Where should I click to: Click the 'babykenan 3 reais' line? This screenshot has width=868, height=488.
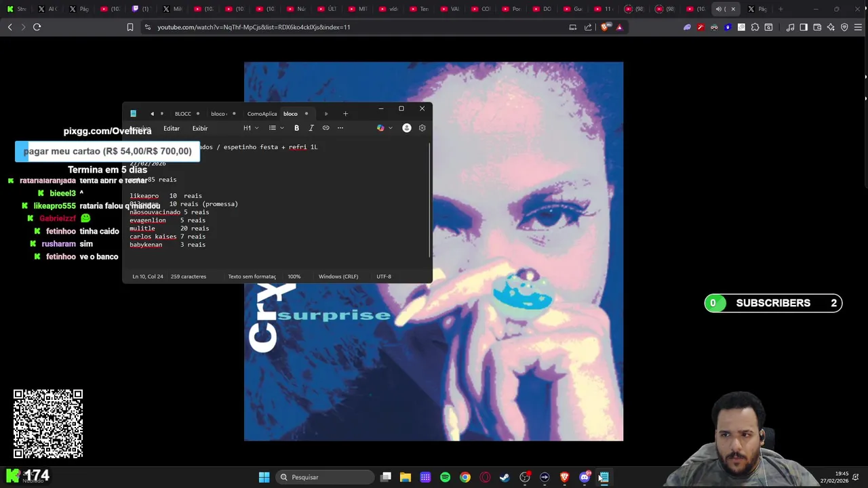pos(167,245)
